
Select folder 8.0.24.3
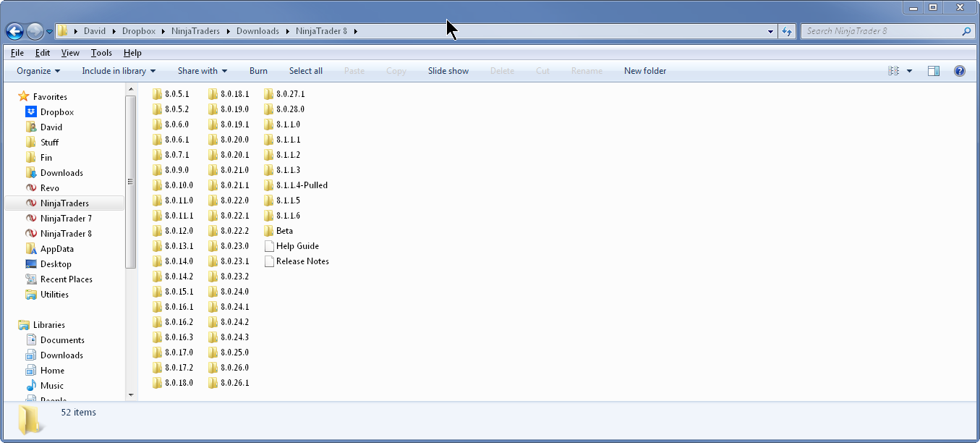pyautogui.click(x=229, y=337)
